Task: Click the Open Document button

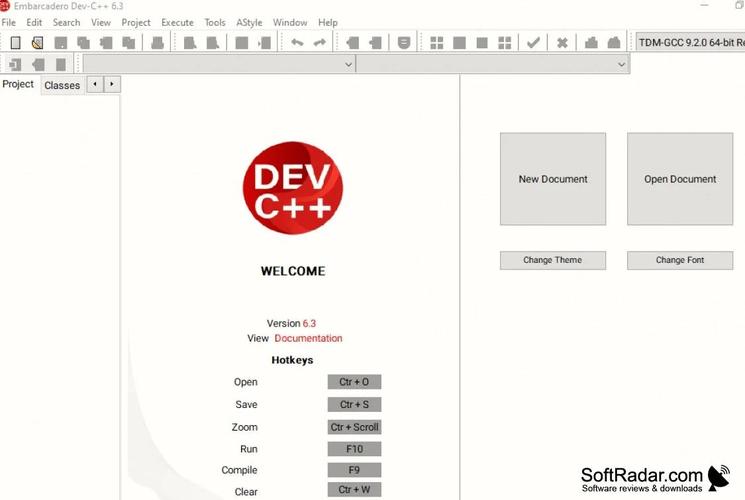Action: pyautogui.click(x=680, y=179)
